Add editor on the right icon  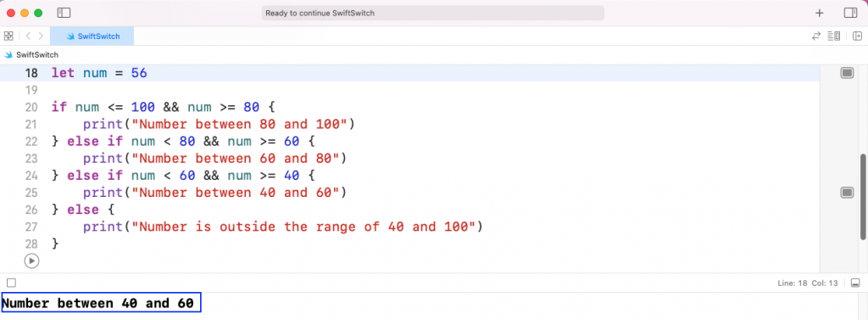[858, 36]
